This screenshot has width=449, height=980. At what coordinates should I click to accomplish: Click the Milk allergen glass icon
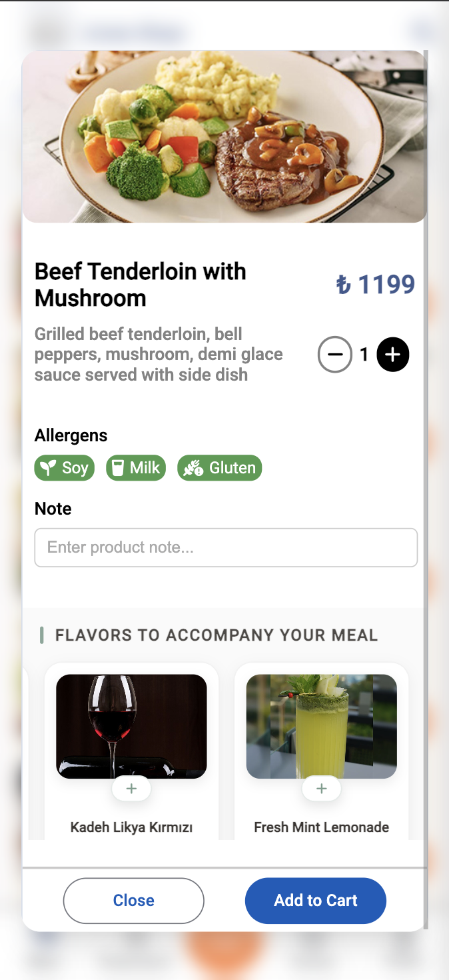pyautogui.click(x=118, y=468)
